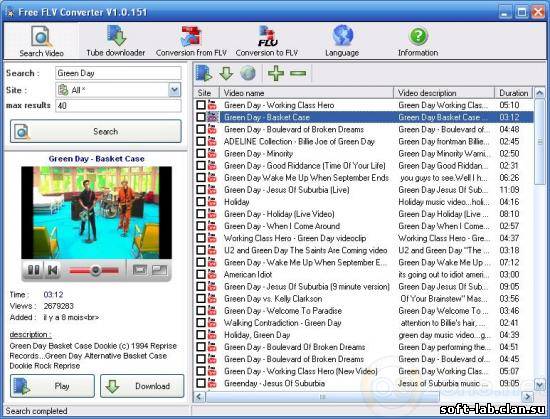This screenshot has height=419, width=550.
Task: Open the Information section
Action: coord(418,41)
